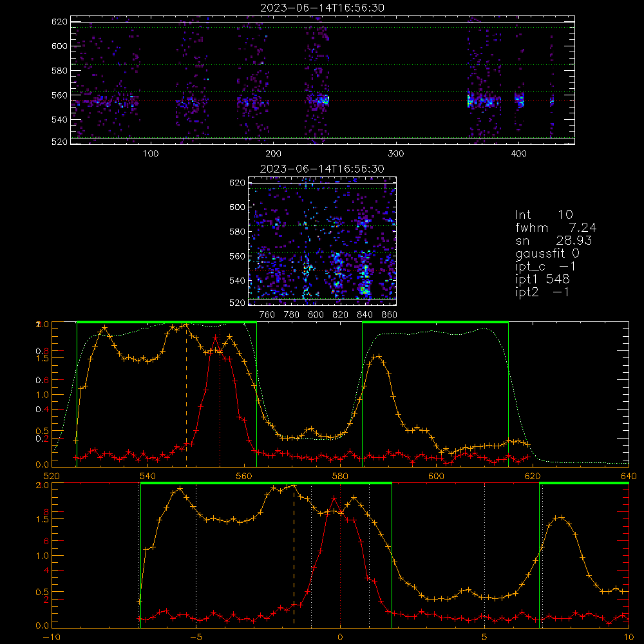Select the 'fwhm 7.24' readout text
Viewport: 644px width, 644px height.
(556, 227)
